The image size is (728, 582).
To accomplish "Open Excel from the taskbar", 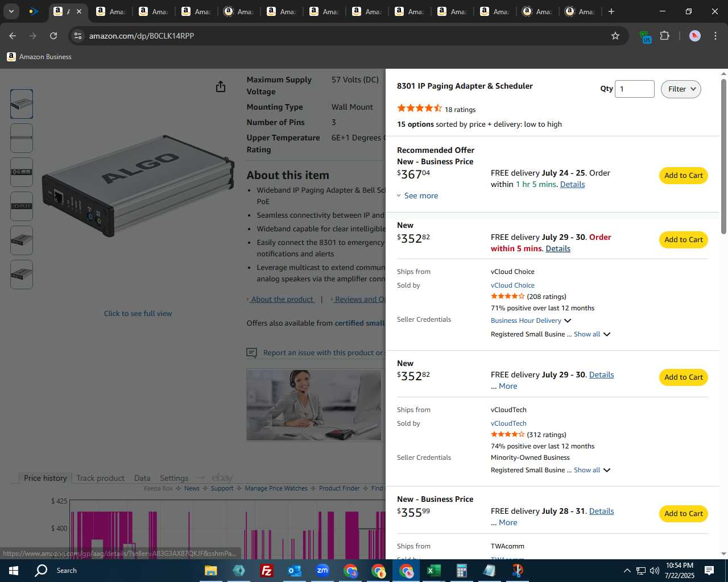I will click(434, 571).
